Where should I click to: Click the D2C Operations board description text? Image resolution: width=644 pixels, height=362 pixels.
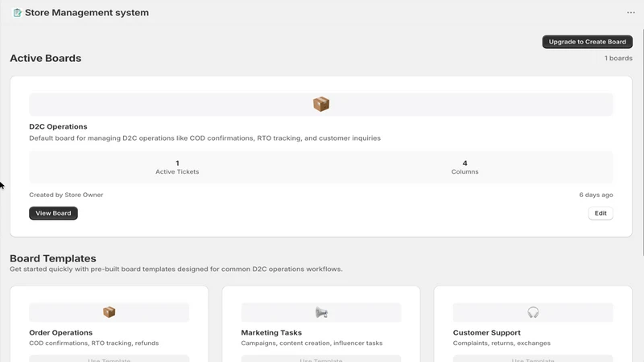[x=205, y=138]
